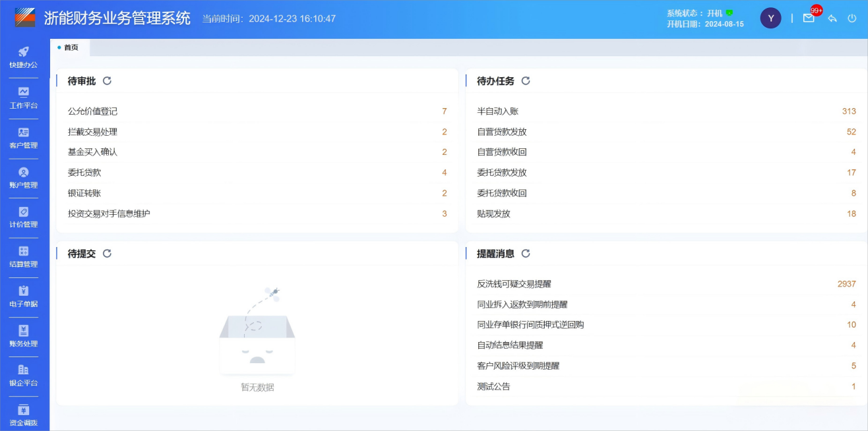Reload the 提醒消息 panel

click(x=526, y=254)
